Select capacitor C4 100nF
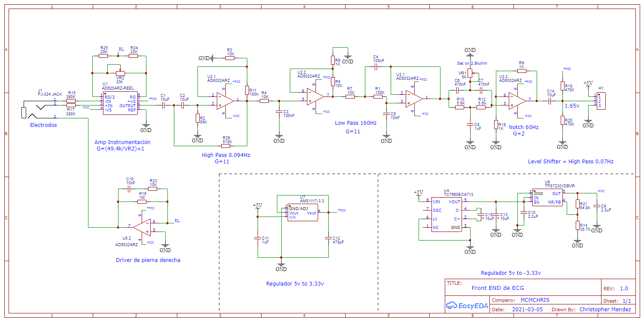This screenshot has height=322, width=644. [x=376, y=67]
